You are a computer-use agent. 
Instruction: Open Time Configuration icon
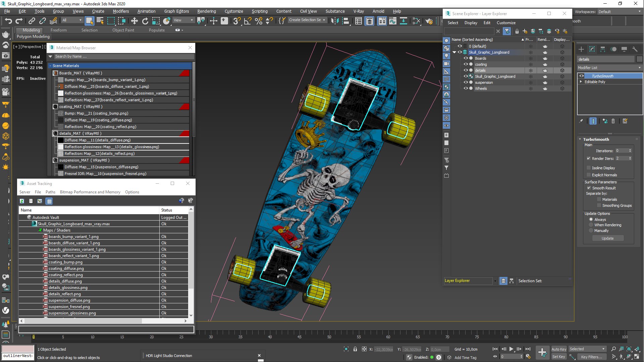(x=528, y=356)
